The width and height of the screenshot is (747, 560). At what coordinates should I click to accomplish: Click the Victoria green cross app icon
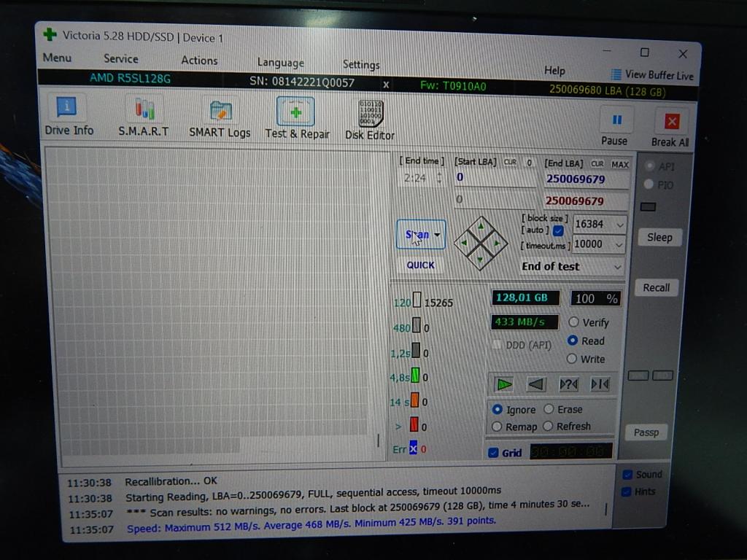[50, 35]
